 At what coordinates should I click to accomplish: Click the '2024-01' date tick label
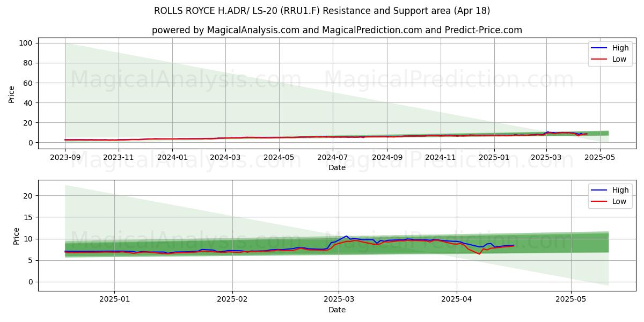point(172,158)
